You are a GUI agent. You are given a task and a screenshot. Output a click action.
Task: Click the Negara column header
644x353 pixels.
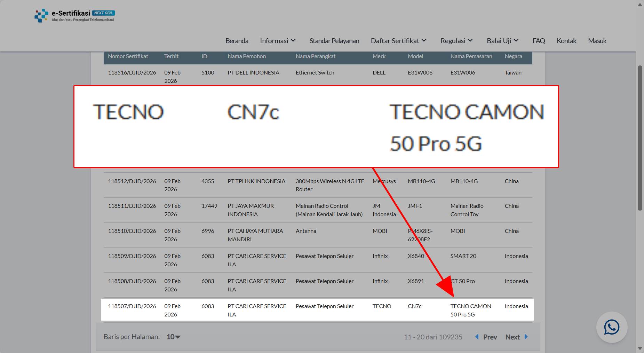click(x=513, y=56)
